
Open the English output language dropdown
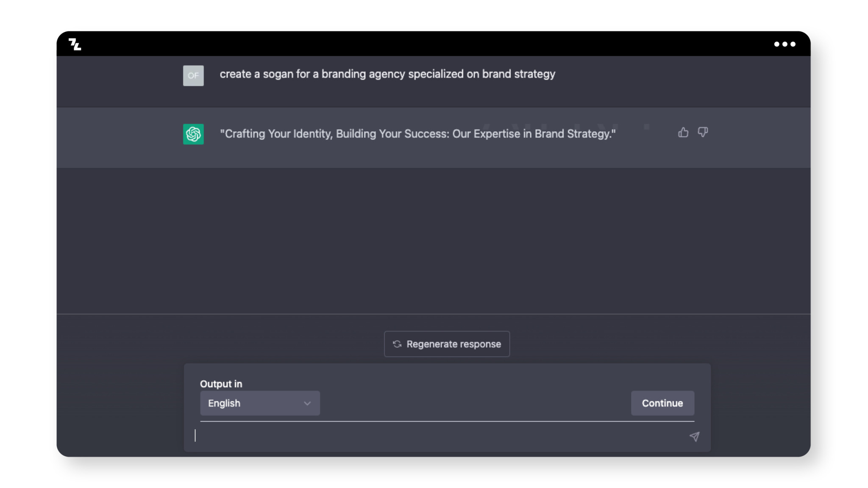click(260, 403)
